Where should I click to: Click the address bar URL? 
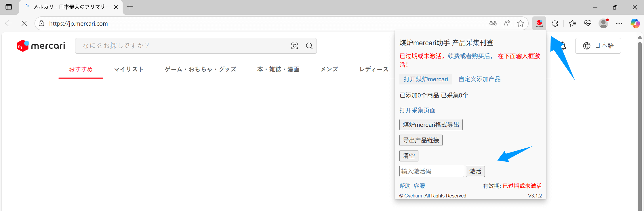78,24
